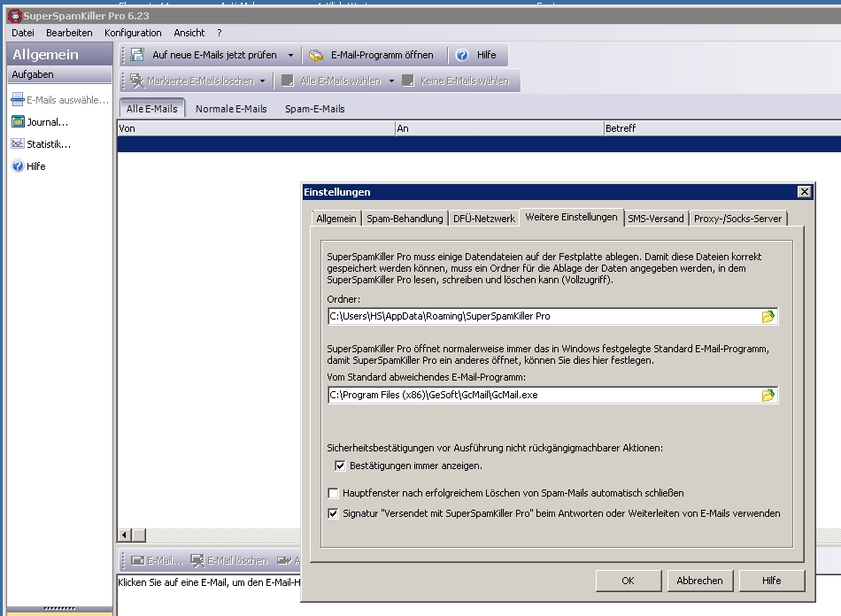The width and height of the screenshot is (841, 616).
Task: Click the Abbrechen button
Action: coord(700,581)
